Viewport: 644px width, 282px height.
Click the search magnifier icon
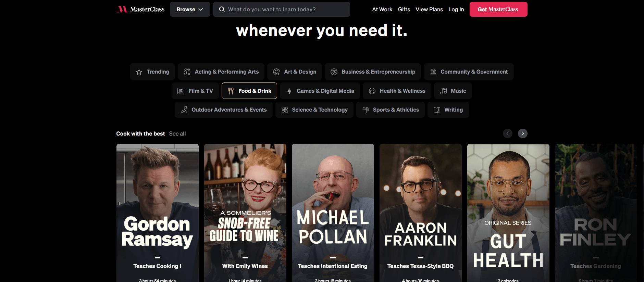(222, 9)
